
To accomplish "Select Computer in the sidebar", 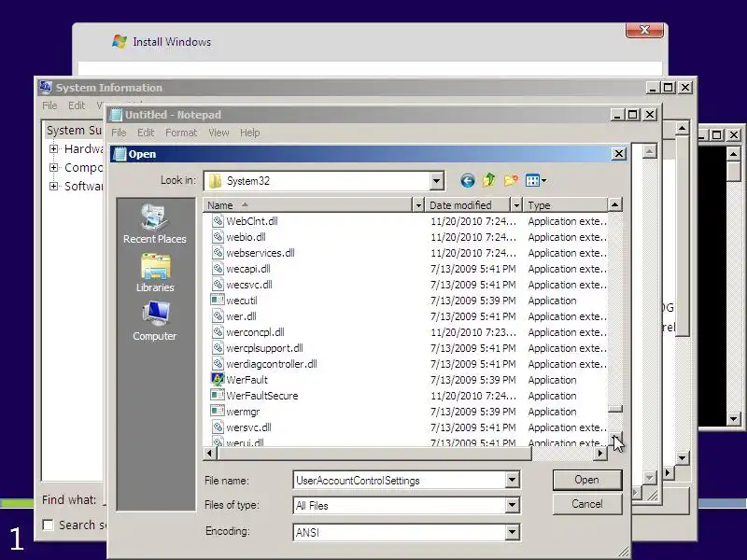I will pos(155,321).
